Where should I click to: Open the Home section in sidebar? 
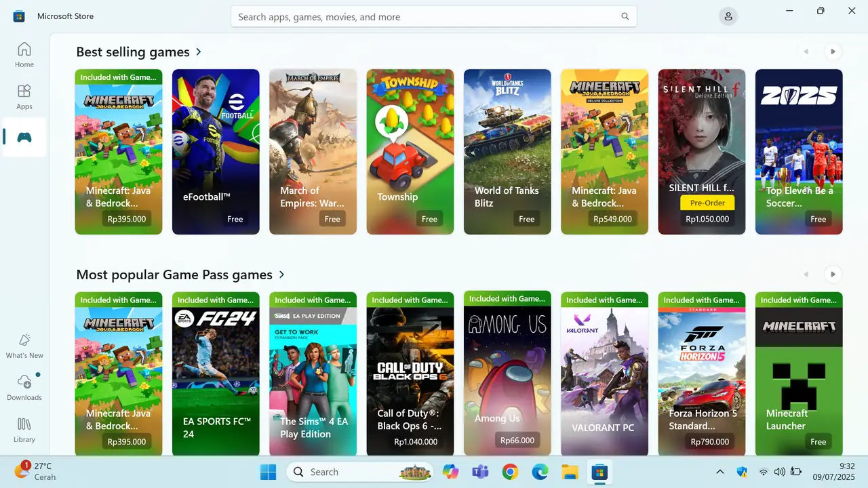(x=24, y=55)
